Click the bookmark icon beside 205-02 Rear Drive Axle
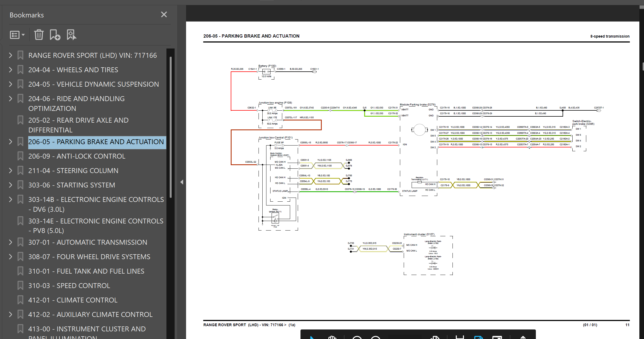Screen dimensions: 644x339 click(20, 120)
